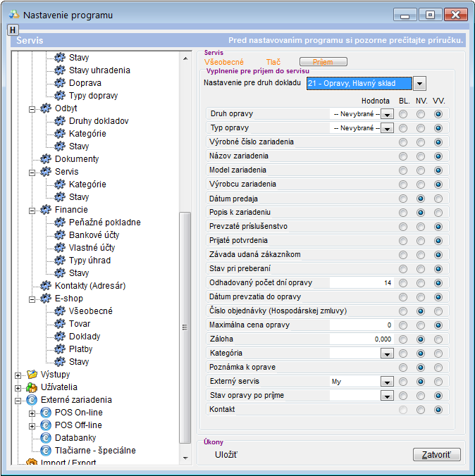Click the Užívatelia users icon
The image size is (475, 476).
pos(32,387)
